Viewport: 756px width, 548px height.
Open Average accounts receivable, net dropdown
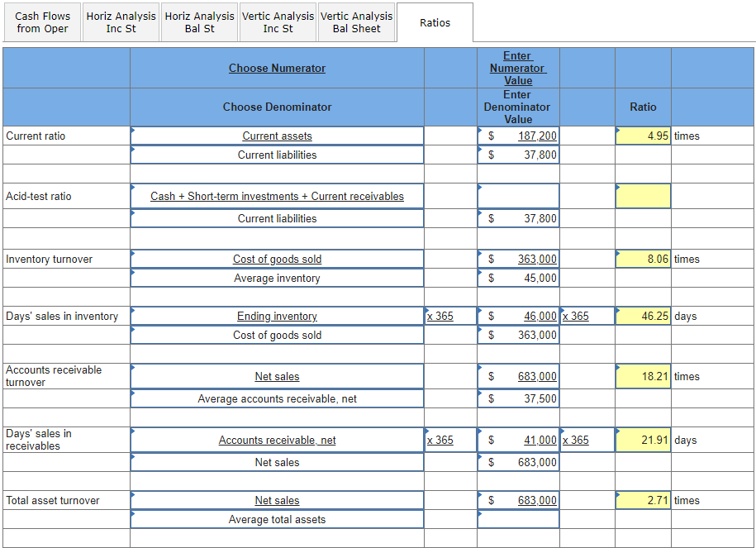[278, 398]
